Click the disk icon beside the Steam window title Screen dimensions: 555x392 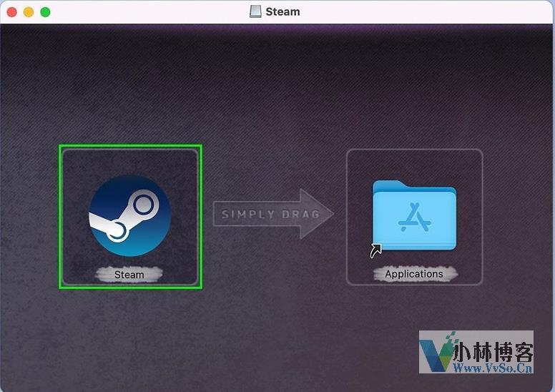(255, 11)
